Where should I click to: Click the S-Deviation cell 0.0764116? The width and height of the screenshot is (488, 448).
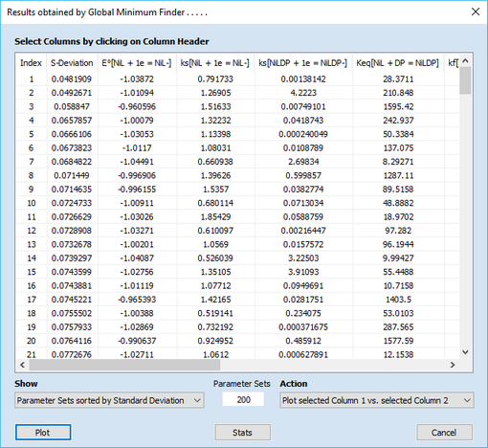tap(72, 341)
